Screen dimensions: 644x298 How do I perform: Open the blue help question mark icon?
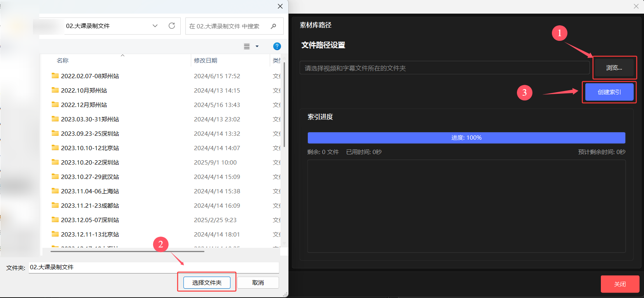tap(277, 46)
